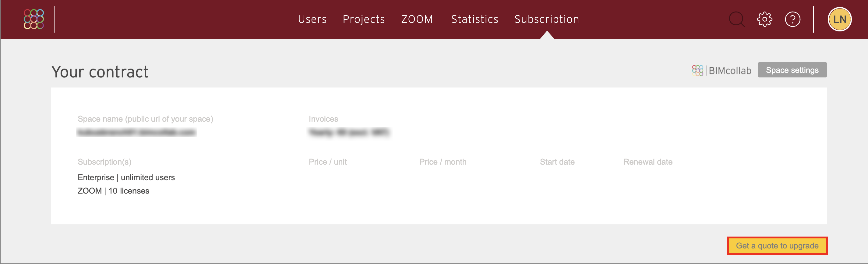Screen dimensions: 868x264
Task: Select the Enterprise unlimited users subscription row
Action: click(x=126, y=177)
